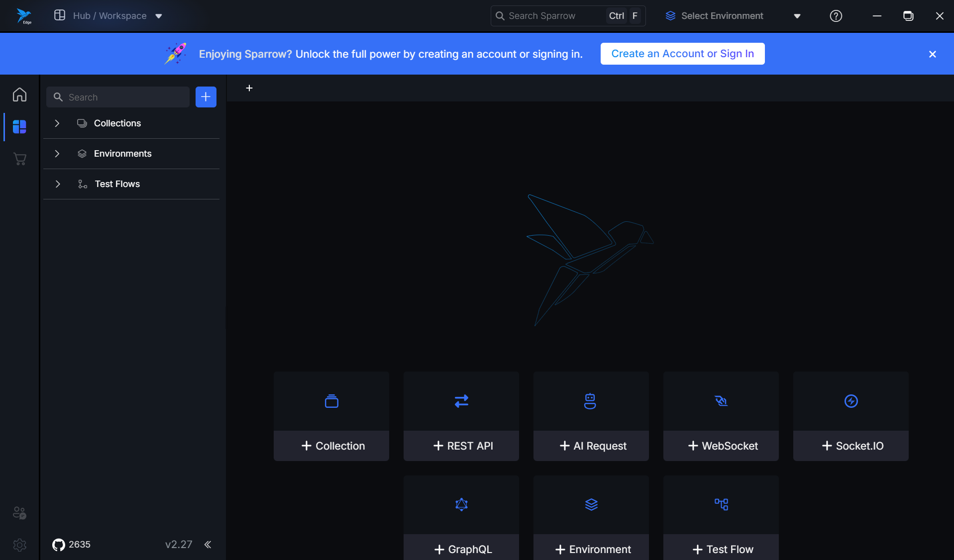This screenshot has height=560, width=954.
Task: Click the v2.27 version text
Action: click(x=179, y=545)
